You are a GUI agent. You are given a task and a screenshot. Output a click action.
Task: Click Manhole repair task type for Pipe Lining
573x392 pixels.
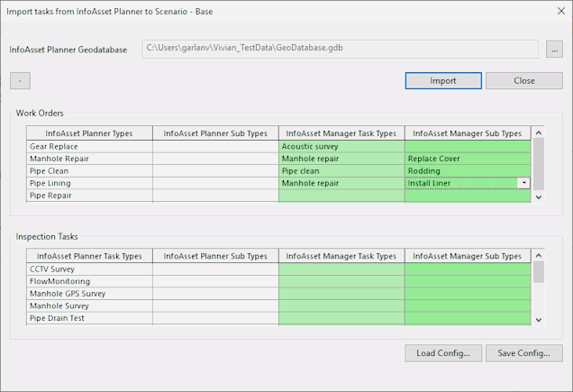[341, 183]
